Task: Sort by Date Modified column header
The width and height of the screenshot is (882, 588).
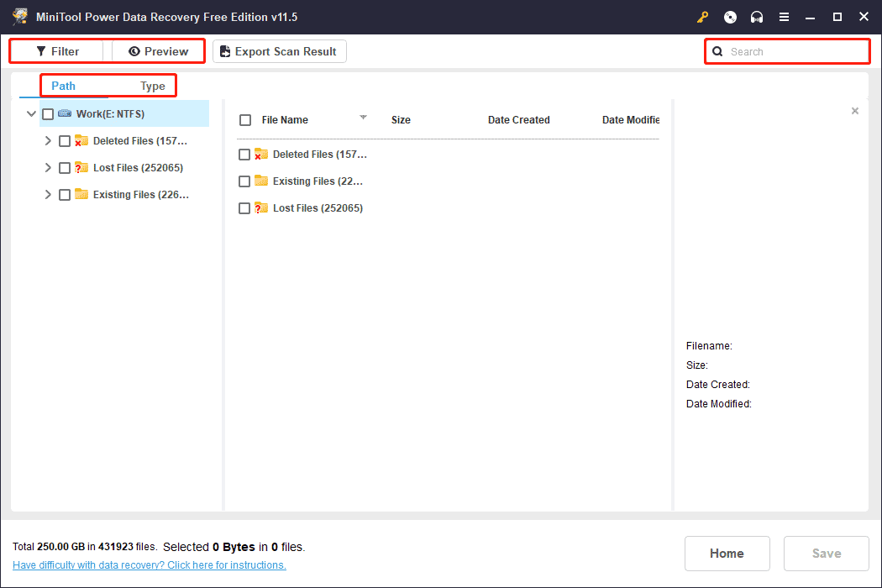Action: pyautogui.click(x=631, y=120)
